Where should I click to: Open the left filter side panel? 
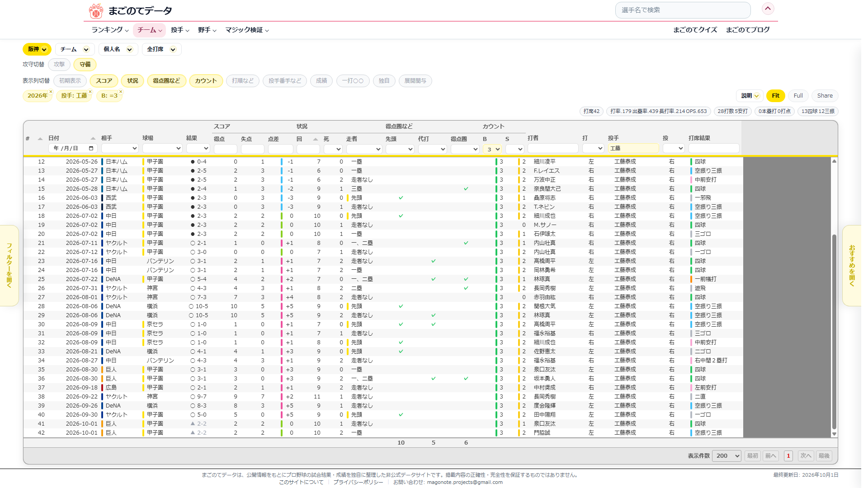(9, 266)
